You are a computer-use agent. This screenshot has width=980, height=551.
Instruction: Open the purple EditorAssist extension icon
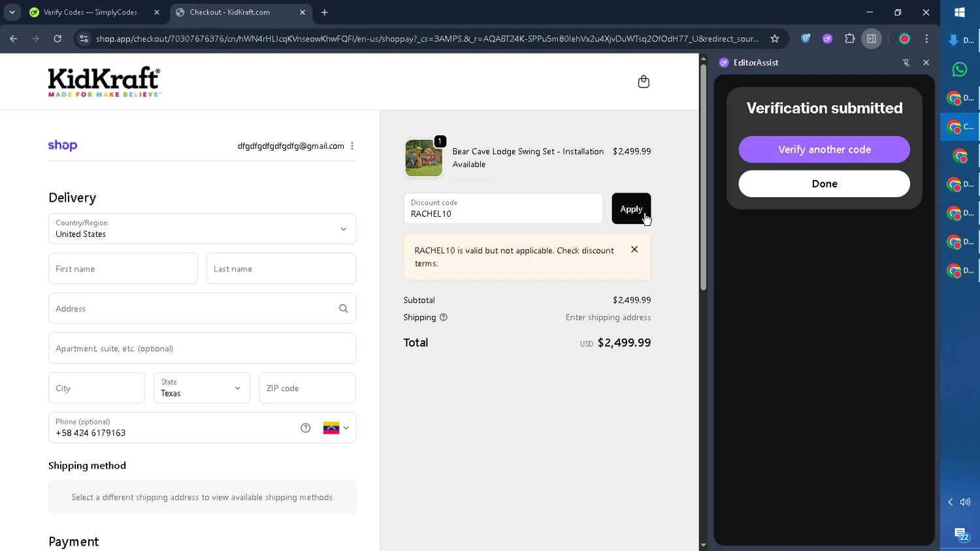[827, 39]
